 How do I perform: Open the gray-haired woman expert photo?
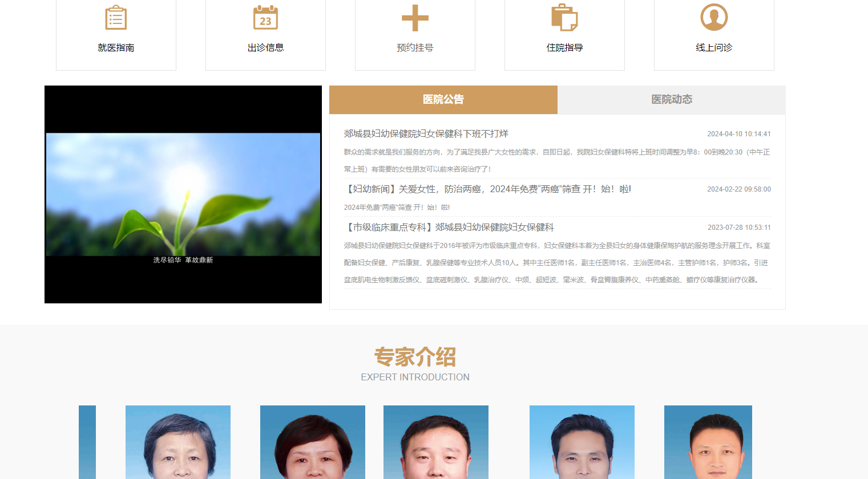click(x=178, y=442)
